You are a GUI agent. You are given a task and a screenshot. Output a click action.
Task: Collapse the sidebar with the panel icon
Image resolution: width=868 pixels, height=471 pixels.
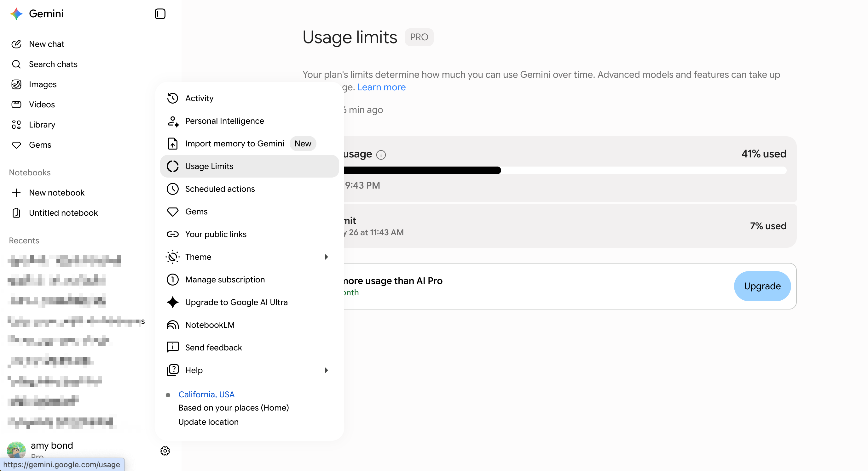(160, 14)
